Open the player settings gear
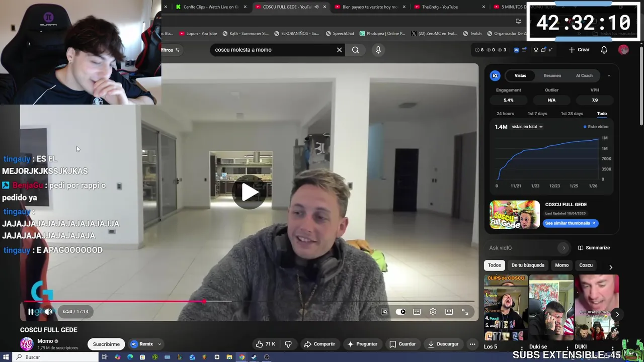This screenshot has height=362, width=644. pos(433,312)
